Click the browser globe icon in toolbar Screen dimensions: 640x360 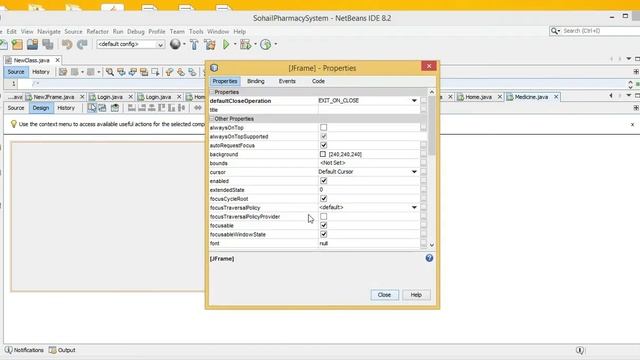175,44
